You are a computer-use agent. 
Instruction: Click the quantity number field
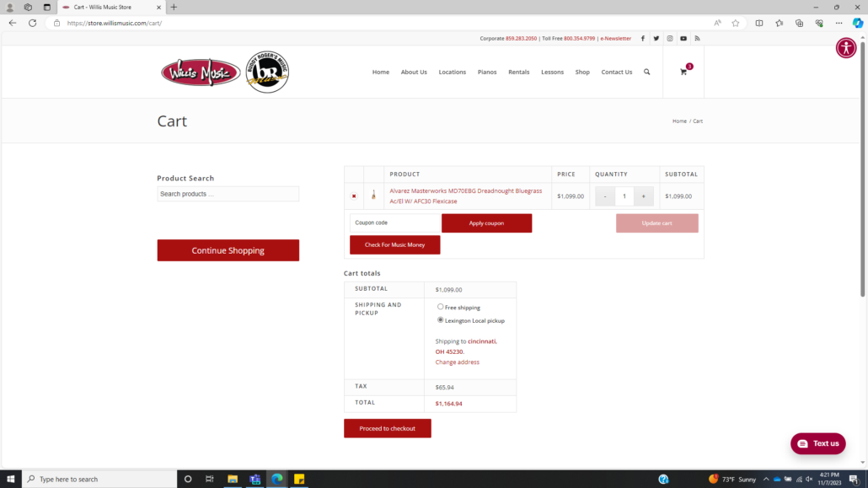pos(624,196)
